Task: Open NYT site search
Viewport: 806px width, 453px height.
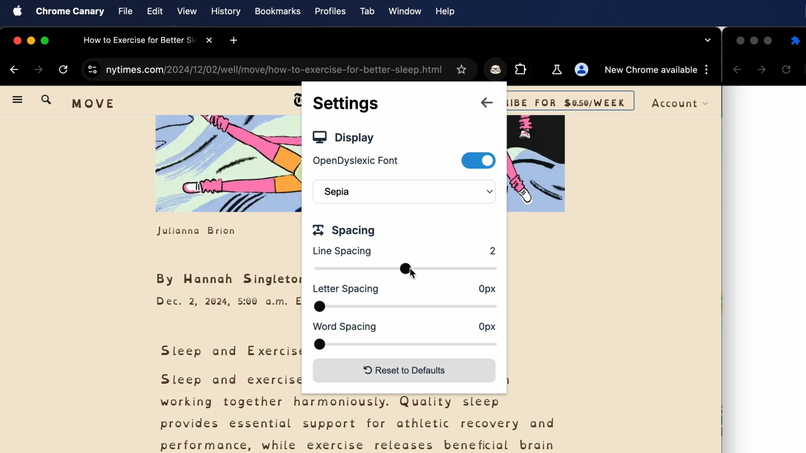Action: click(46, 100)
